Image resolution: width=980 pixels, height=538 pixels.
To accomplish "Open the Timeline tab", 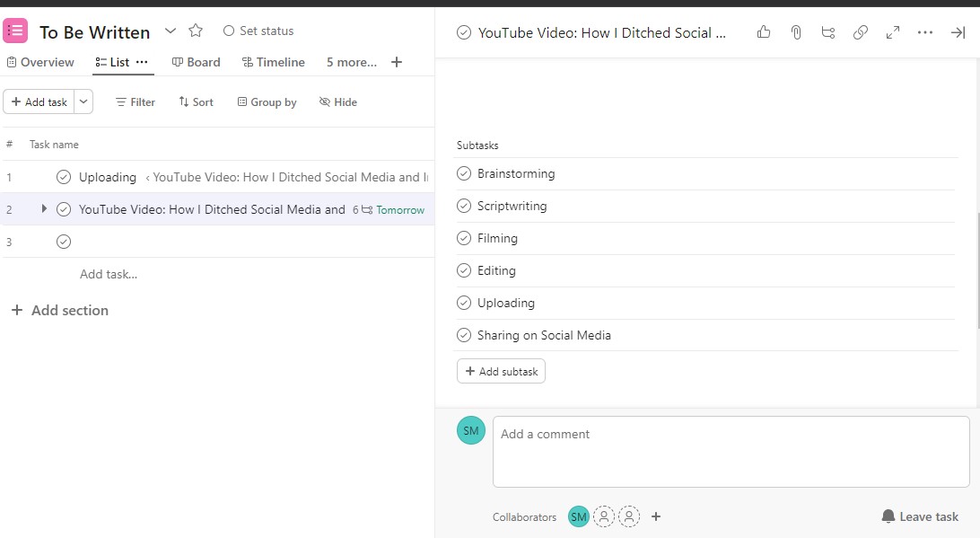I will [274, 62].
